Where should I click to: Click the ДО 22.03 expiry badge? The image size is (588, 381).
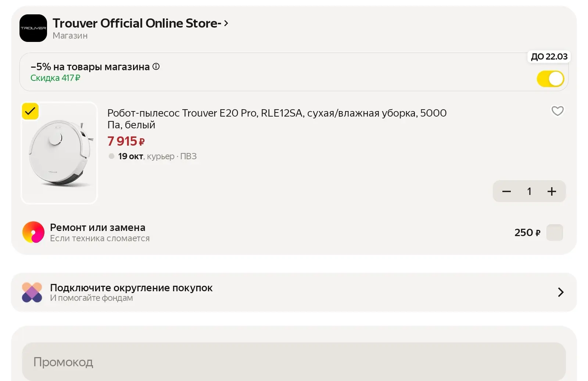pyautogui.click(x=549, y=56)
